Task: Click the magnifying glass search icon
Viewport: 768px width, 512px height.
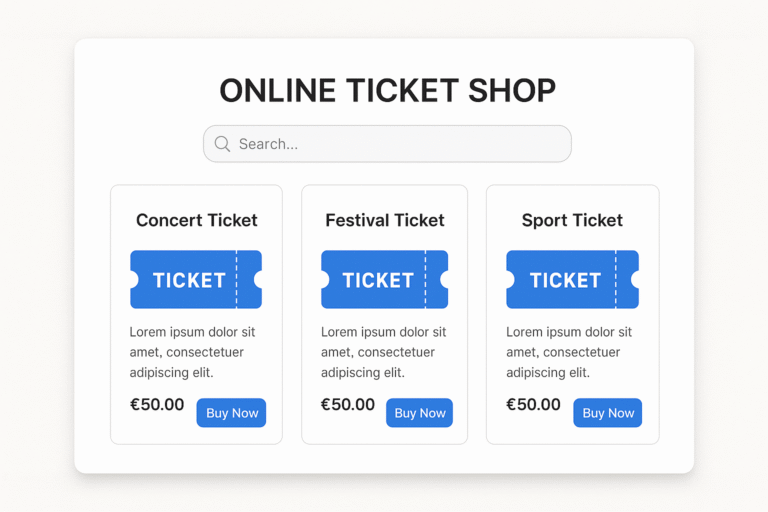Action: [x=222, y=144]
